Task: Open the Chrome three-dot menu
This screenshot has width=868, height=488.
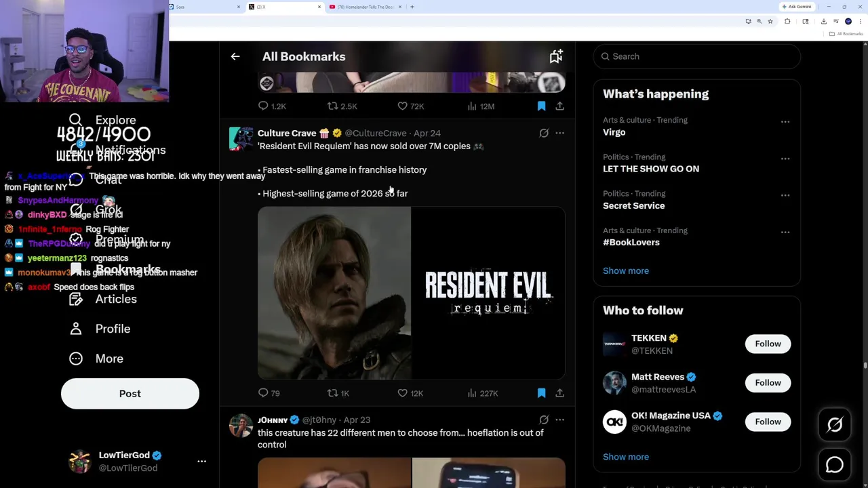Action: pyautogui.click(x=861, y=22)
